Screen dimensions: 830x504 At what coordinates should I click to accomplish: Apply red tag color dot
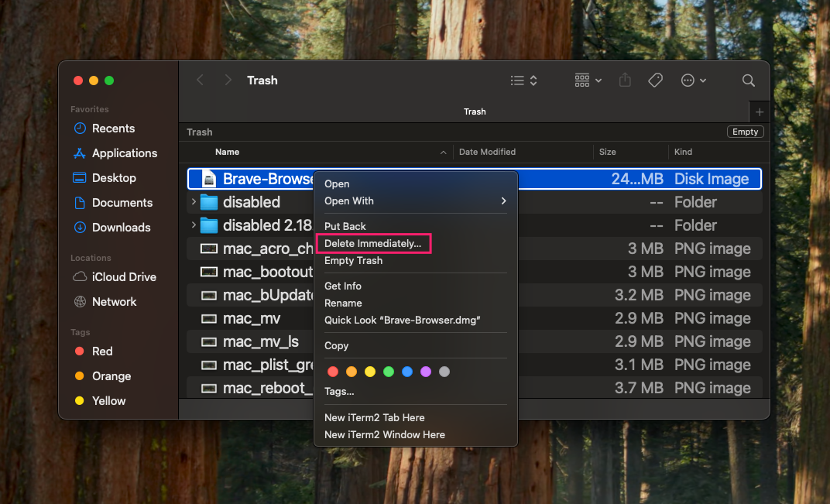click(x=333, y=372)
